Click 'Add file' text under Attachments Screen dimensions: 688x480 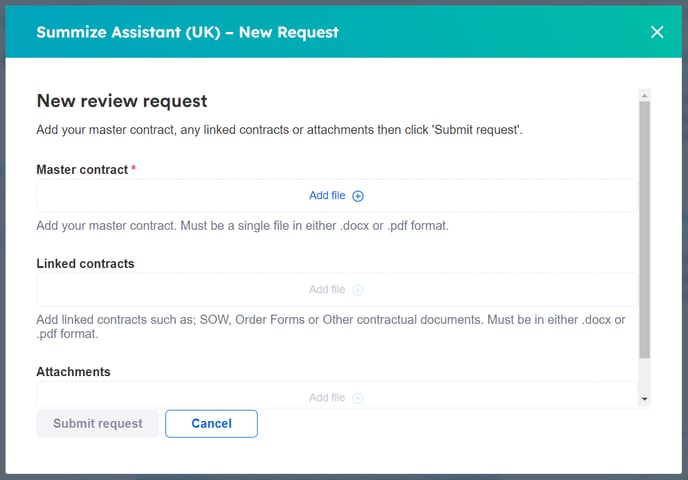(x=327, y=398)
